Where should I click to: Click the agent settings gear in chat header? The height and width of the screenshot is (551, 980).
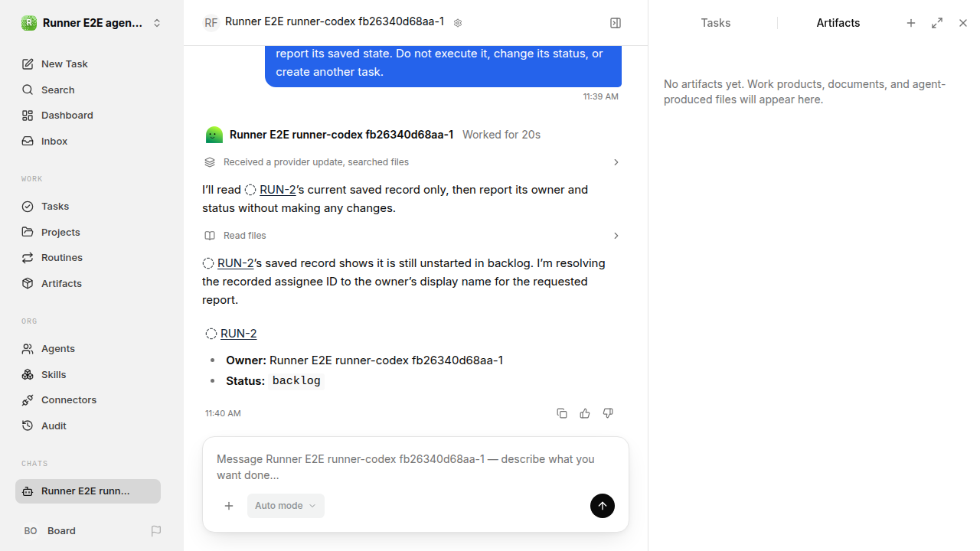458,23
